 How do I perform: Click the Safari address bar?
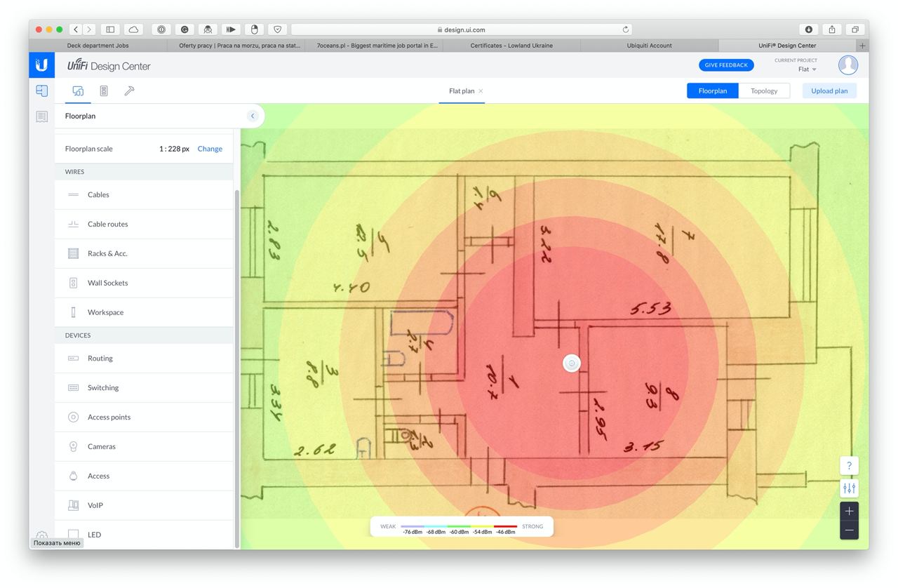tap(461, 29)
